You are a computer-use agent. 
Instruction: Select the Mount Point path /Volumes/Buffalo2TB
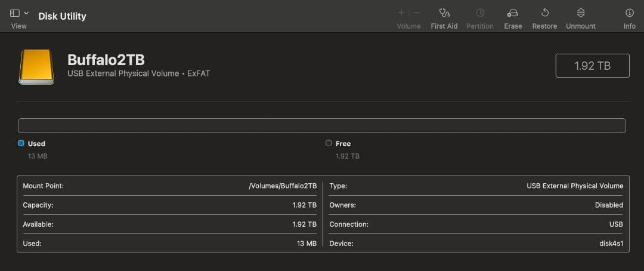tap(282, 186)
